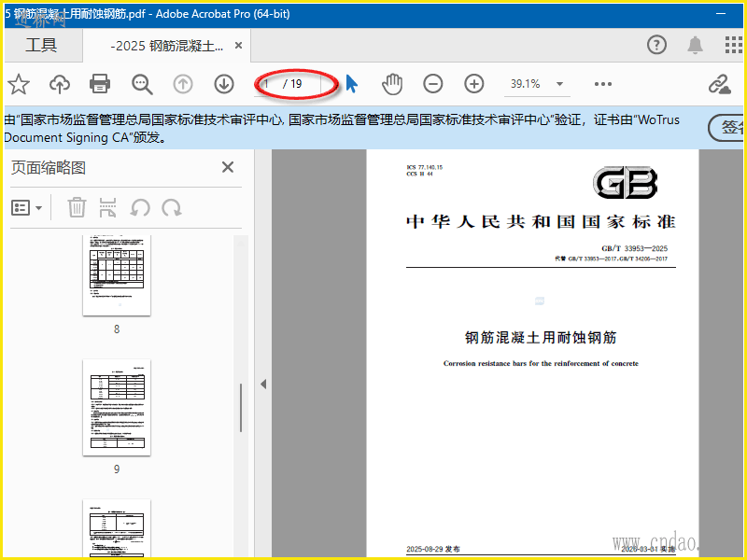Go to next page arrow
Image resolution: width=747 pixels, height=560 pixels.
click(224, 84)
